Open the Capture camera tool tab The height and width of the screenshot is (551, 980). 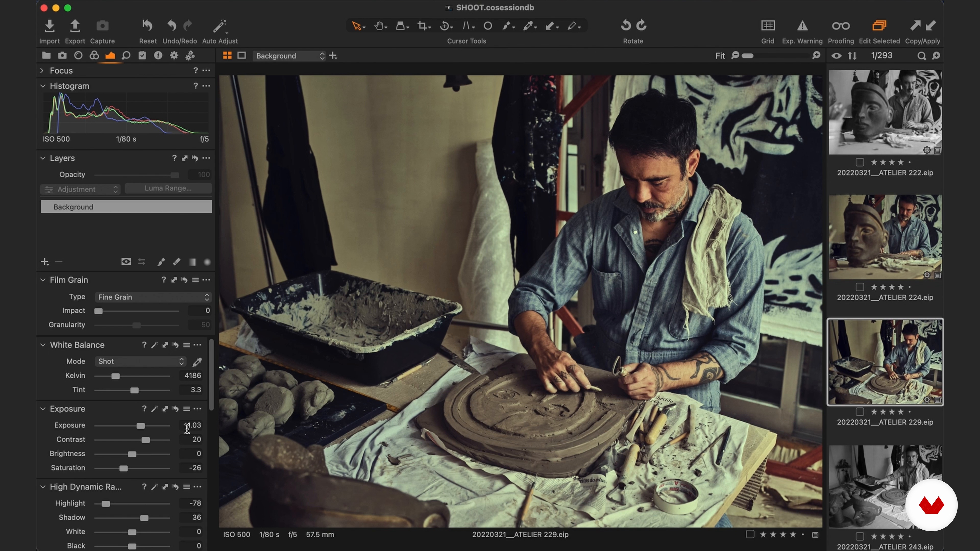[x=62, y=56]
